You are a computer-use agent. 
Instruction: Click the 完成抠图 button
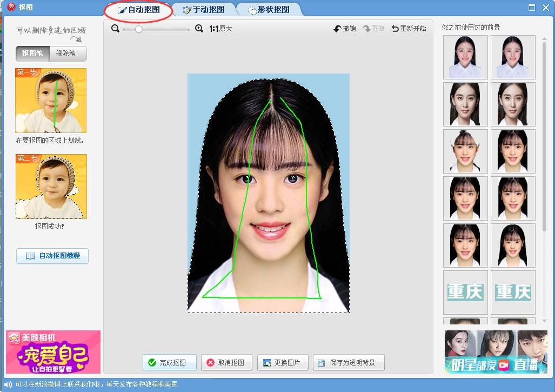click(x=169, y=362)
